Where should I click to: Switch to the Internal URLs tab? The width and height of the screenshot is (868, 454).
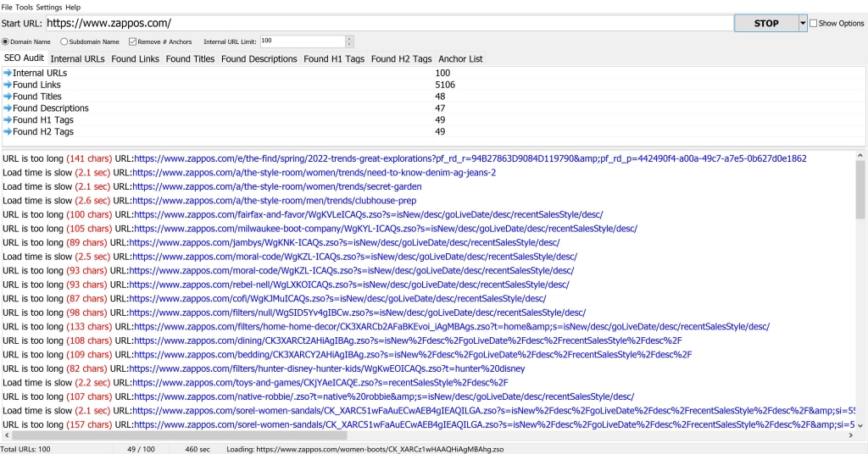(x=77, y=58)
